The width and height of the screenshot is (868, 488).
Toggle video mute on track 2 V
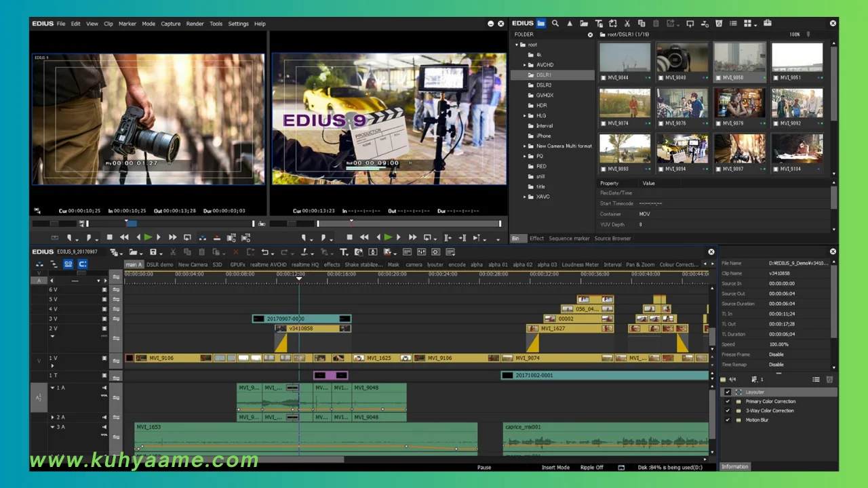pos(104,329)
